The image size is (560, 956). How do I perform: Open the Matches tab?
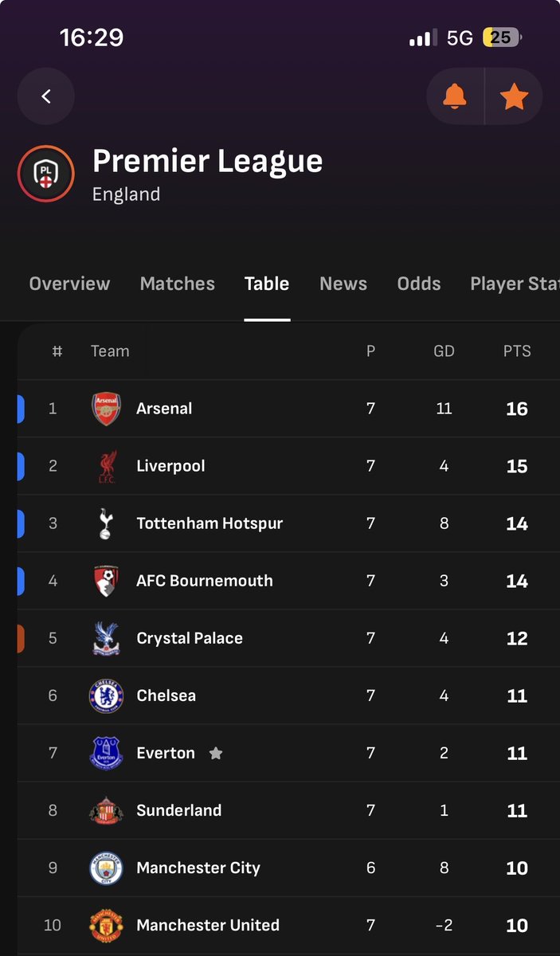tap(178, 284)
